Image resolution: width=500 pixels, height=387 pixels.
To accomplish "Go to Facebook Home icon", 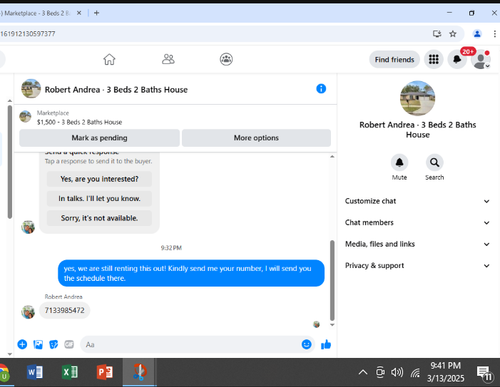I will pyautogui.click(x=109, y=59).
